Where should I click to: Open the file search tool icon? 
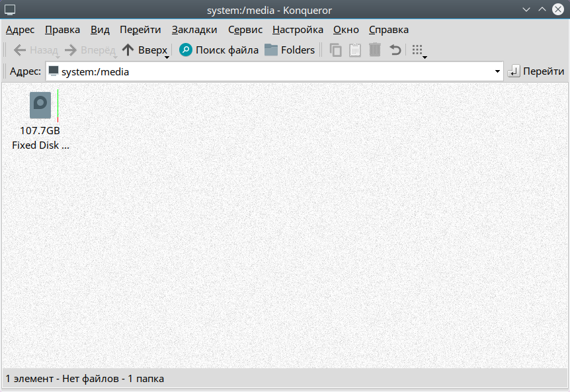185,50
